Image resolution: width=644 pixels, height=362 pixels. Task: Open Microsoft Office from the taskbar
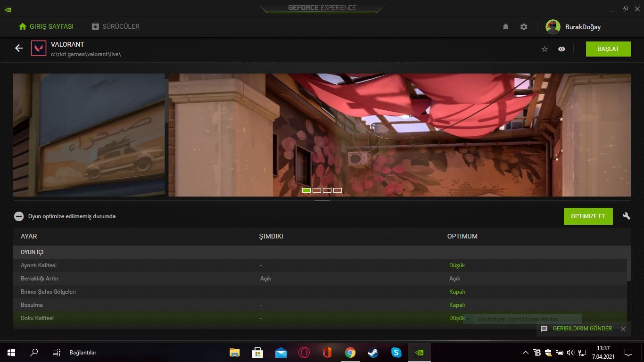tap(327, 353)
